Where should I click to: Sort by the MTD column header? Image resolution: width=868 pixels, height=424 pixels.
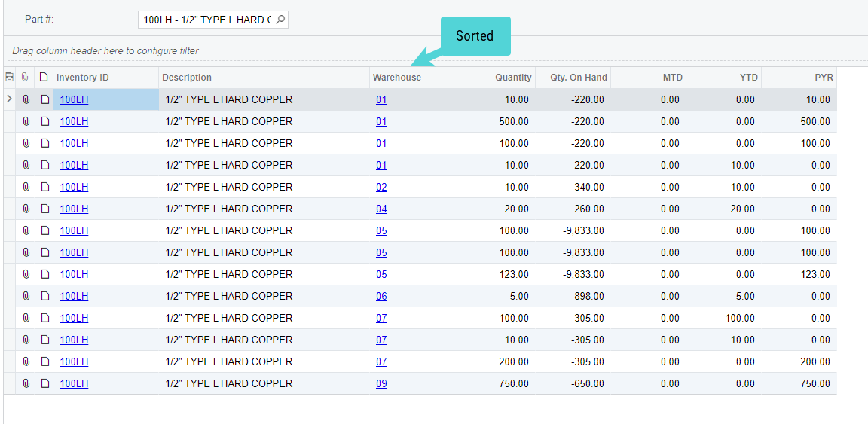(648, 78)
